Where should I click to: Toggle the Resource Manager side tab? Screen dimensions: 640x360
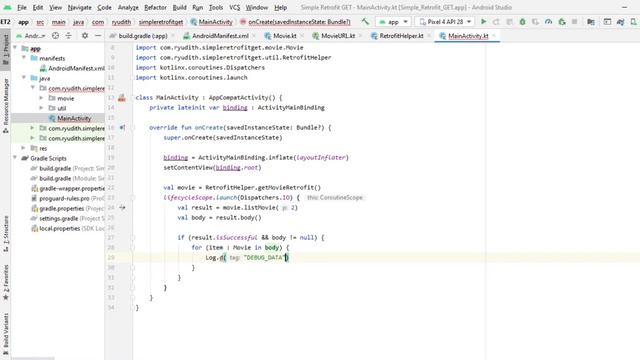point(6,105)
